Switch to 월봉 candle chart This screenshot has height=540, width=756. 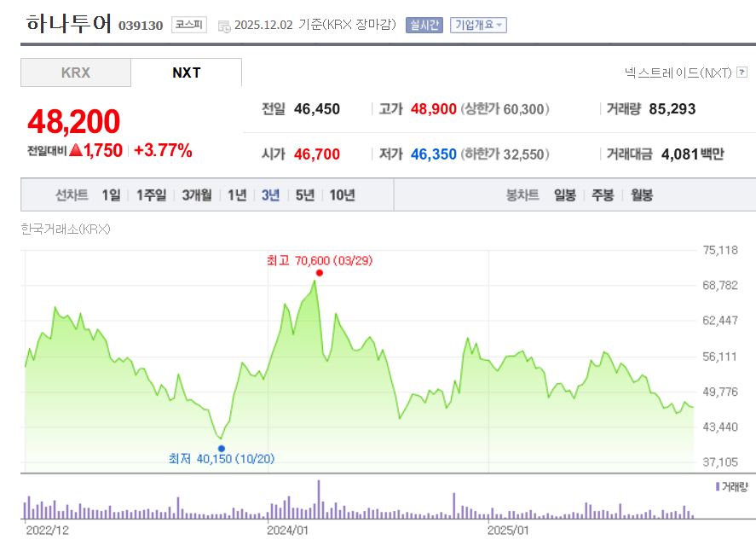point(642,195)
